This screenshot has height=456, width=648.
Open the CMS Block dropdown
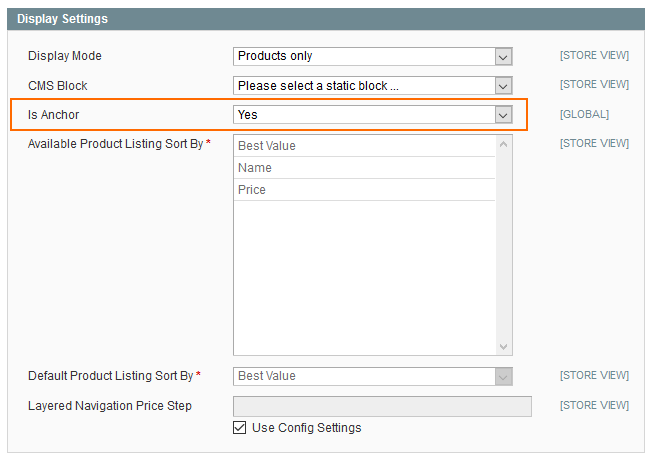(373, 86)
